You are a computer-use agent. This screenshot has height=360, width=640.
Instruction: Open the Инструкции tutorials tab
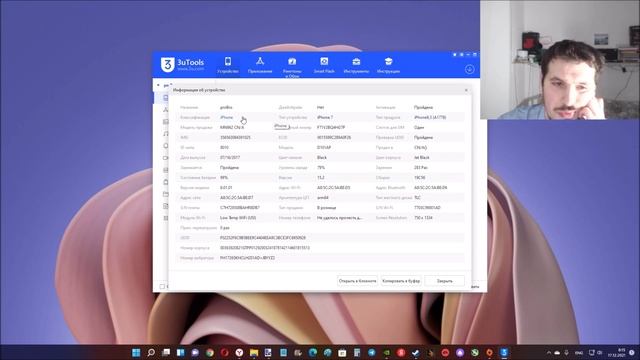point(388,65)
